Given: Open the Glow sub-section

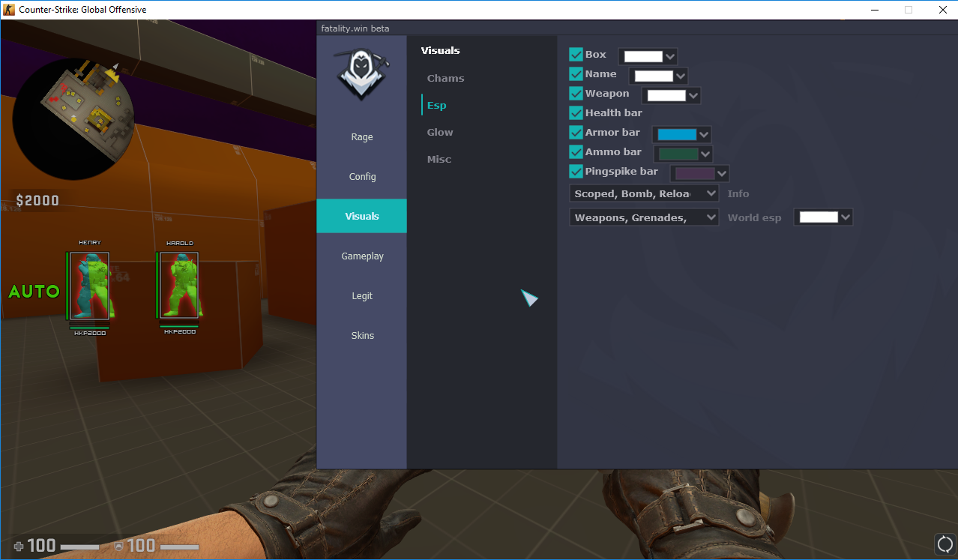Looking at the screenshot, I should click(x=440, y=132).
